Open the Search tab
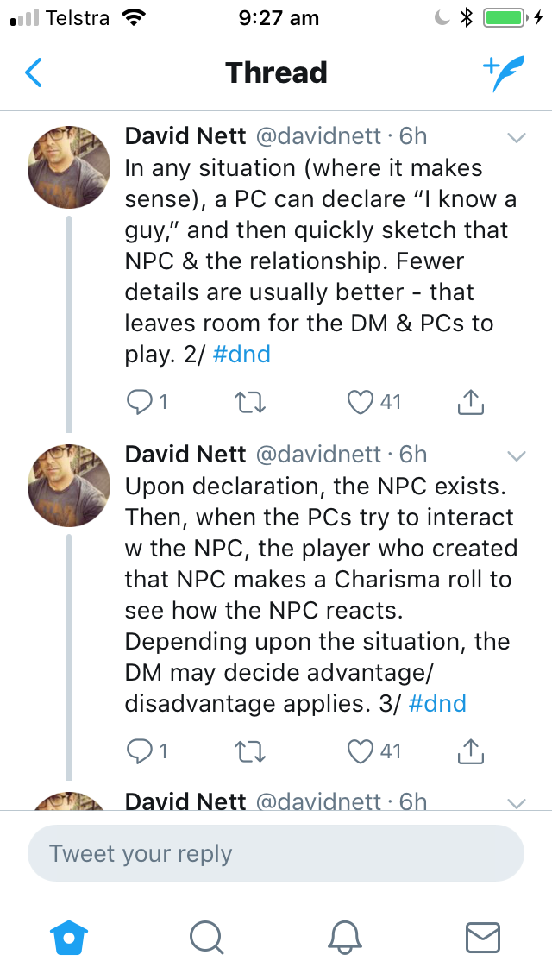Viewport: 552px width, 980px height. (x=206, y=936)
